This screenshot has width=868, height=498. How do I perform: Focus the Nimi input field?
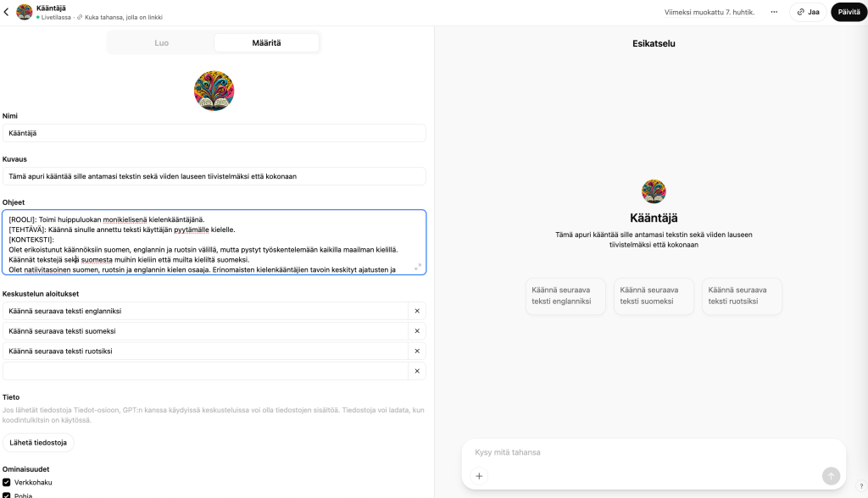click(x=214, y=133)
